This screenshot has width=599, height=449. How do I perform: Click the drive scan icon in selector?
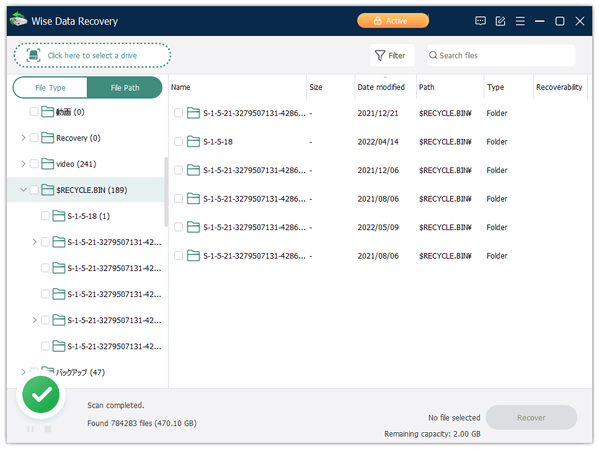click(x=33, y=55)
